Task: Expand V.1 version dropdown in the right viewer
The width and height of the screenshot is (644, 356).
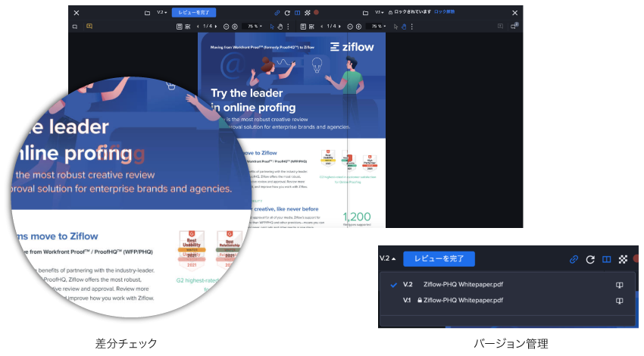Action: (x=379, y=13)
